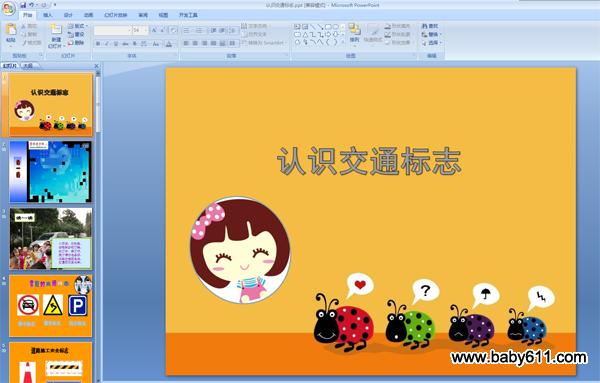
Task: Select the triangle shape in shapes gallery
Action: pyautogui.click(x=305, y=34)
